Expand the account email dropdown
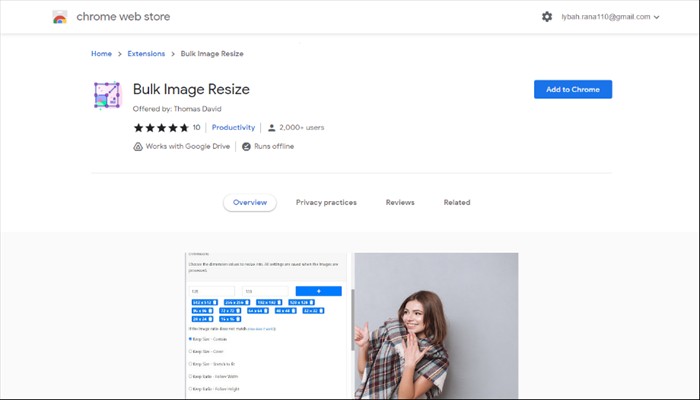The image size is (700, 400). click(x=656, y=17)
